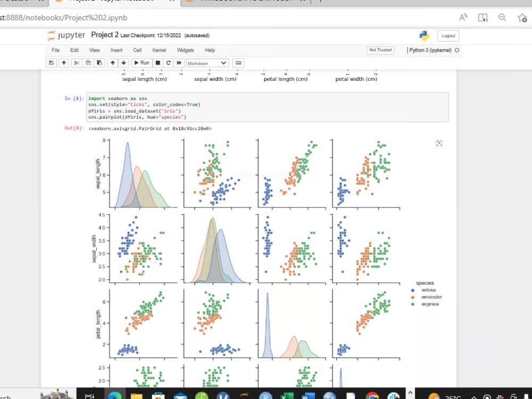532x399 pixels.
Task: Open File Explorer from taskbar
Action: pyautogui.click(x=136, y=395)
